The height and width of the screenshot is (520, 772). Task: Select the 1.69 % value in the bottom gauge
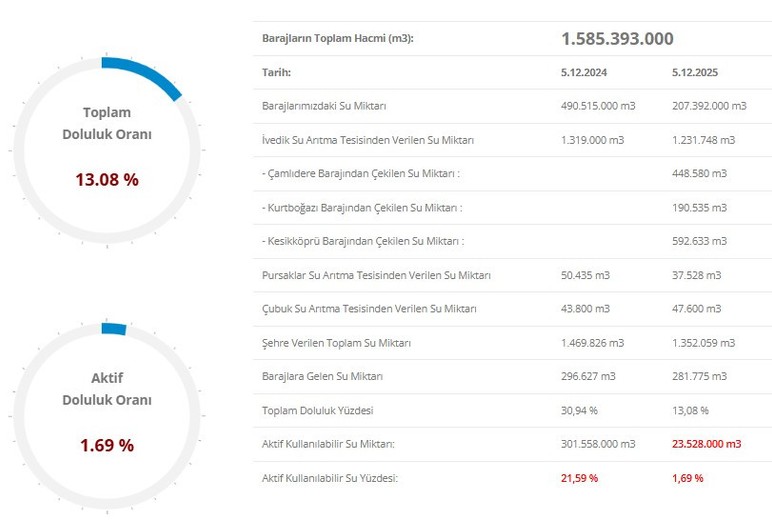107,446
